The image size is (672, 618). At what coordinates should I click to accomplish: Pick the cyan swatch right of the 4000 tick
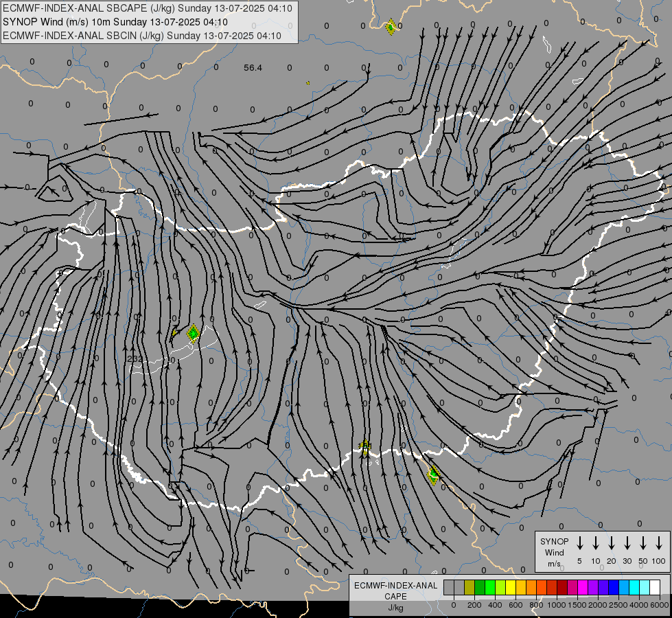coord(634,587)
